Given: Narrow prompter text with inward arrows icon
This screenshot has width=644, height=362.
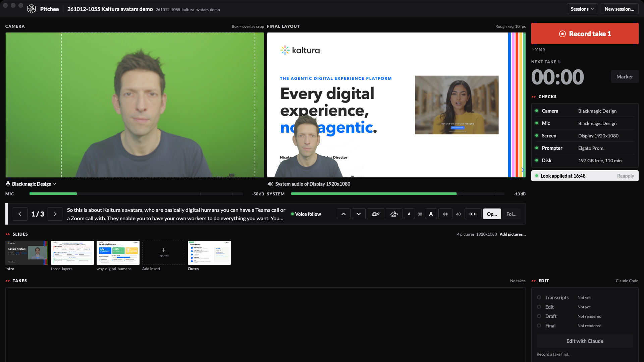Looking at the screenshot, I should [473, 214].
